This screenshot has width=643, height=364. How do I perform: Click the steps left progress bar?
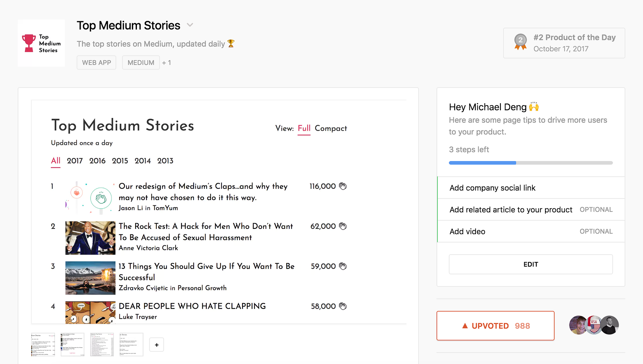(530, 163)
